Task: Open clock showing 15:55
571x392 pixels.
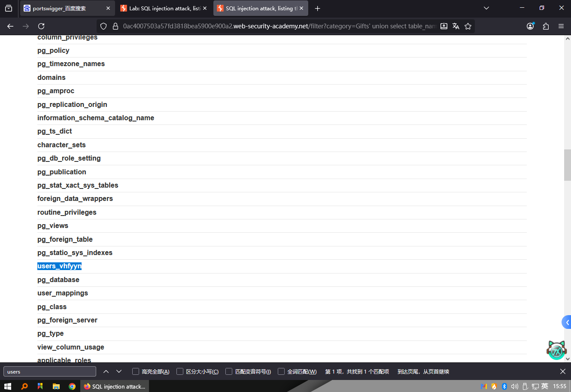Action: (559, 386)
